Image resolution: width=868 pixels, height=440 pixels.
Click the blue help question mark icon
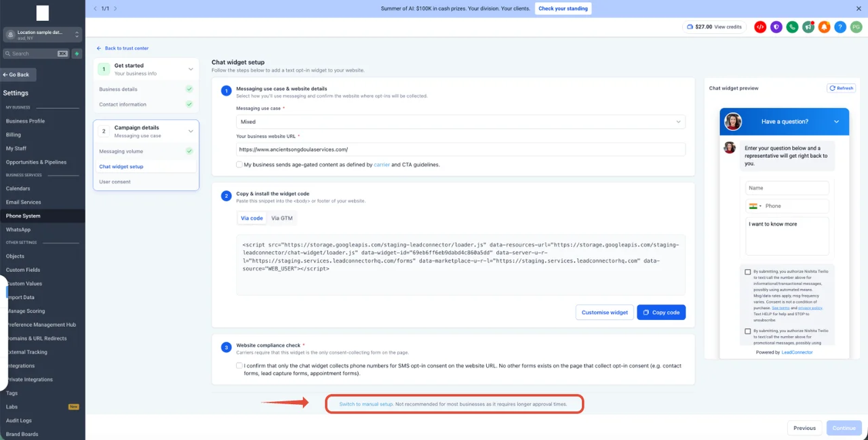840,27
